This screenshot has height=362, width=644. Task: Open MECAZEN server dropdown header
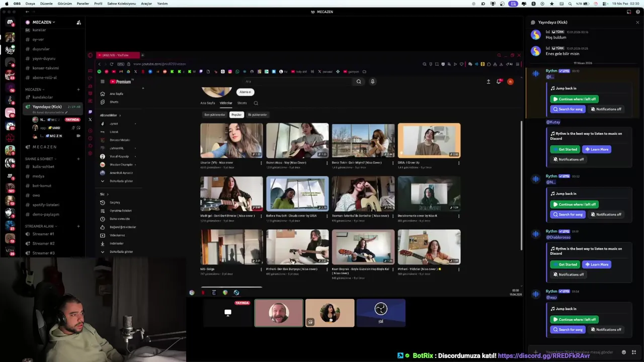pyautogui.click(x=44, y=22)
